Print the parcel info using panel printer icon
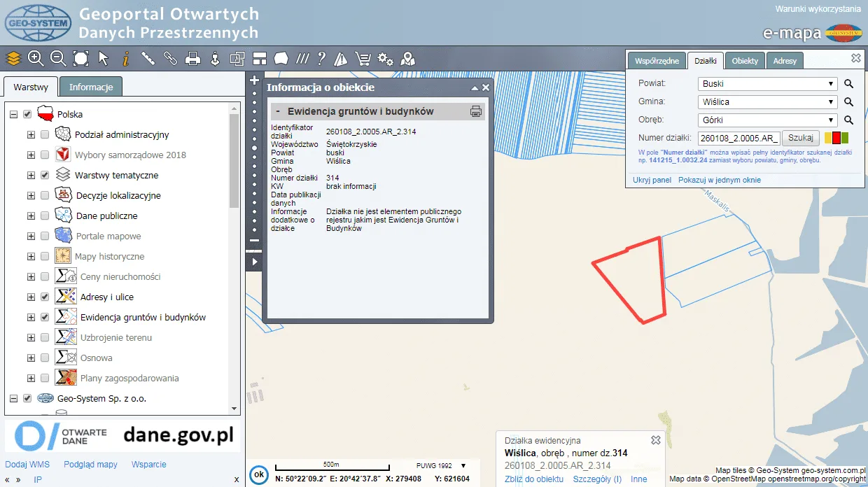868x487 pixels. coord(476,111)
